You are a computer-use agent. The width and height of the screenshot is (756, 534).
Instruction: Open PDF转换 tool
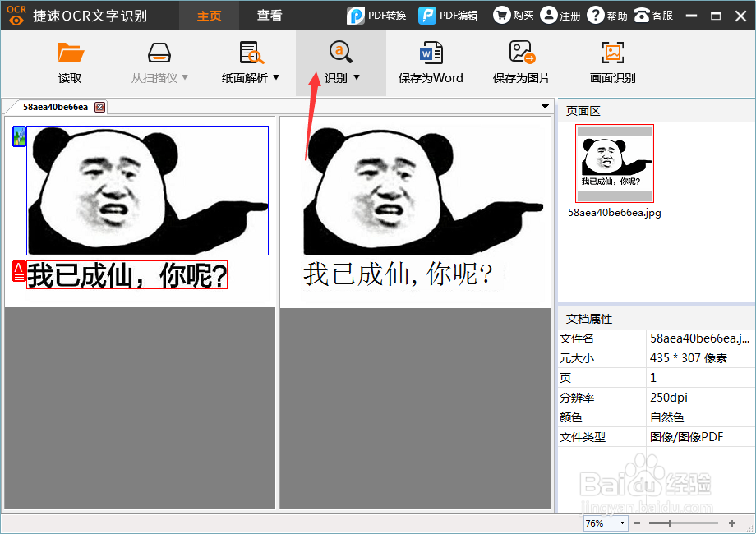pyautogui.click(x=376, y=16)
